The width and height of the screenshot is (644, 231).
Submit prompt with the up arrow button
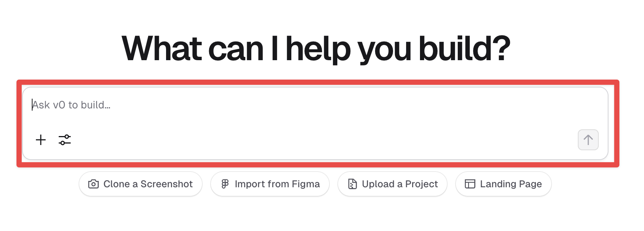click(x=588, y=140)
